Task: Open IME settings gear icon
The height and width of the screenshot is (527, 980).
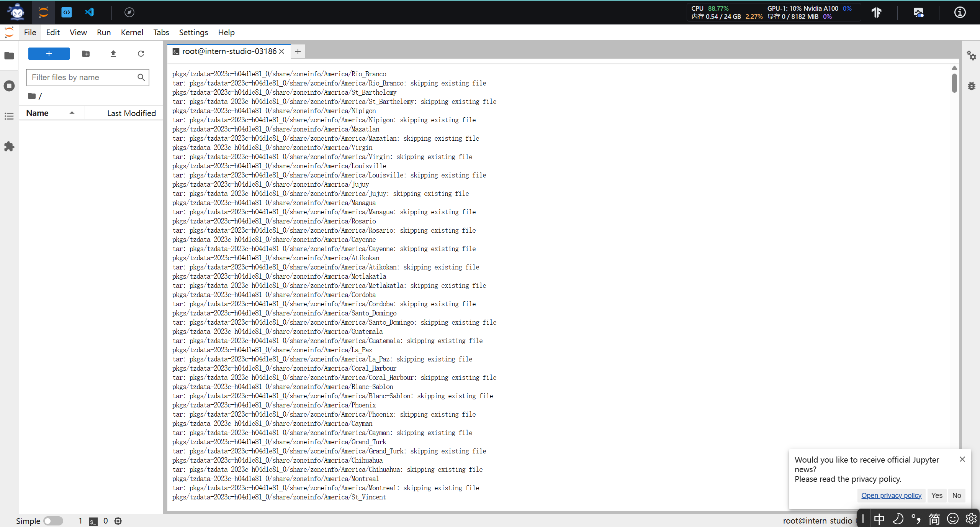Action: pyautogui.click(x=971, y=519)
